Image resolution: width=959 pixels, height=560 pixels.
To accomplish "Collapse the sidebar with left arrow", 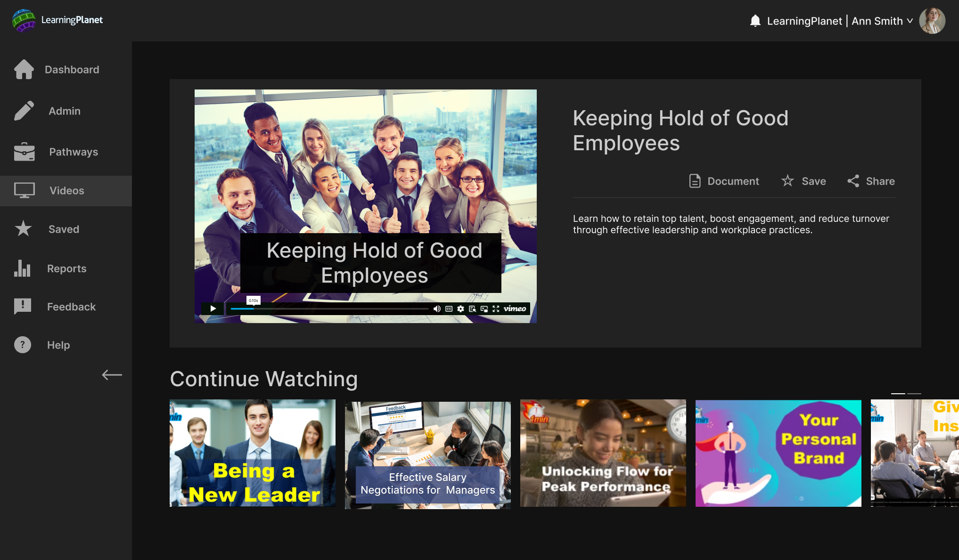I will [x=112, y=375].
